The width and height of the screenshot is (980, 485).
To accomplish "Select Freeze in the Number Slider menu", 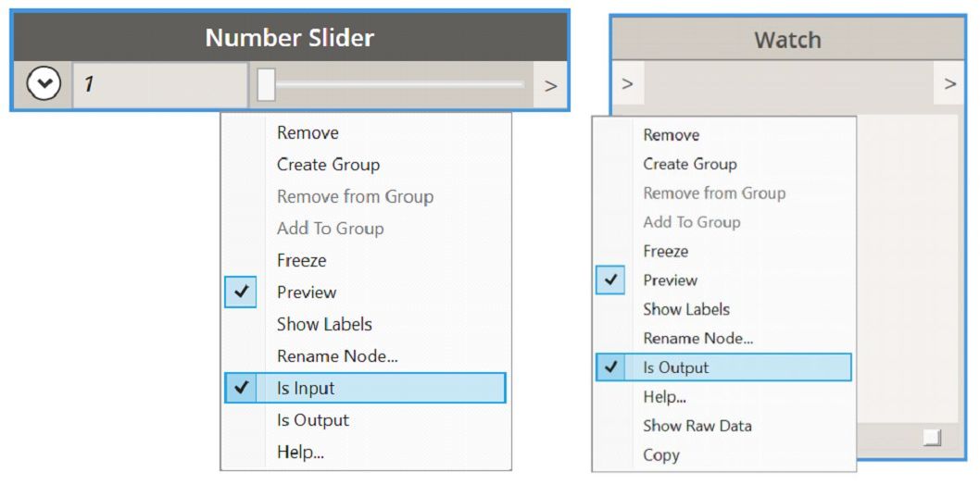I will click(x=301, y=261).
